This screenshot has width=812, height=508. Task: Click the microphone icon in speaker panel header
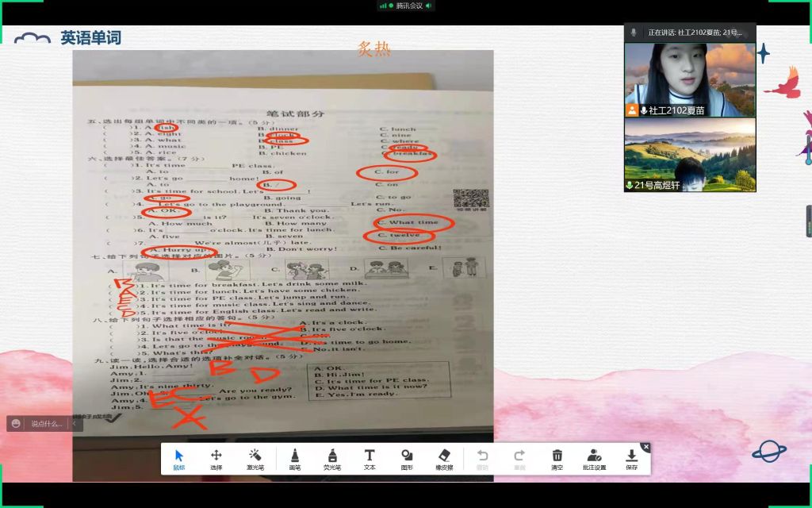coord(633,33)
